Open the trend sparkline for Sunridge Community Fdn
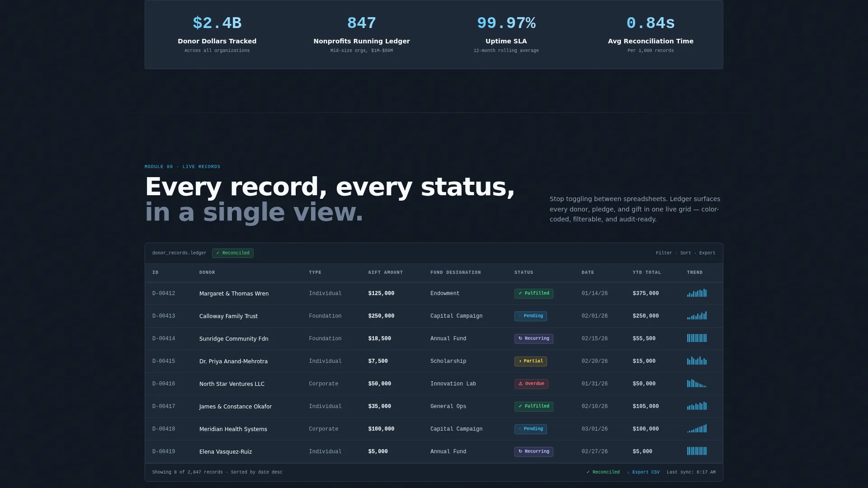868x488 pixels. (x=697, y=338)
